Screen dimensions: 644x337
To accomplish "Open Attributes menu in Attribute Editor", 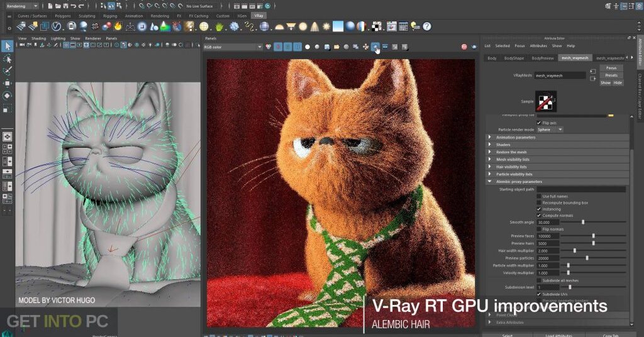I will 538,45.
